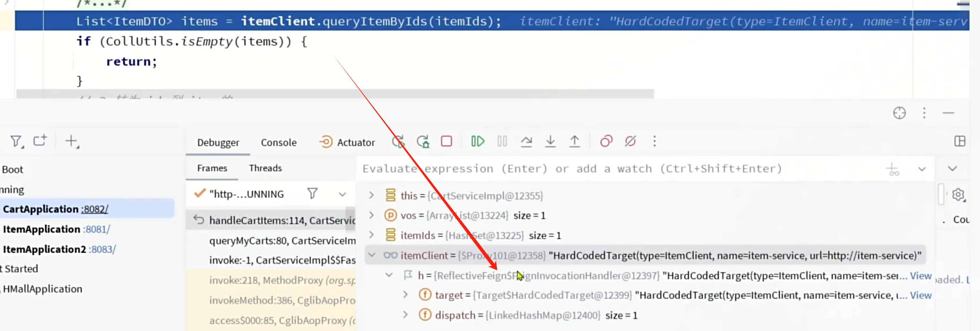Click the 'return;' statement in editor
This screenshot has height=331, width=980.
click(x=131, y=61)
